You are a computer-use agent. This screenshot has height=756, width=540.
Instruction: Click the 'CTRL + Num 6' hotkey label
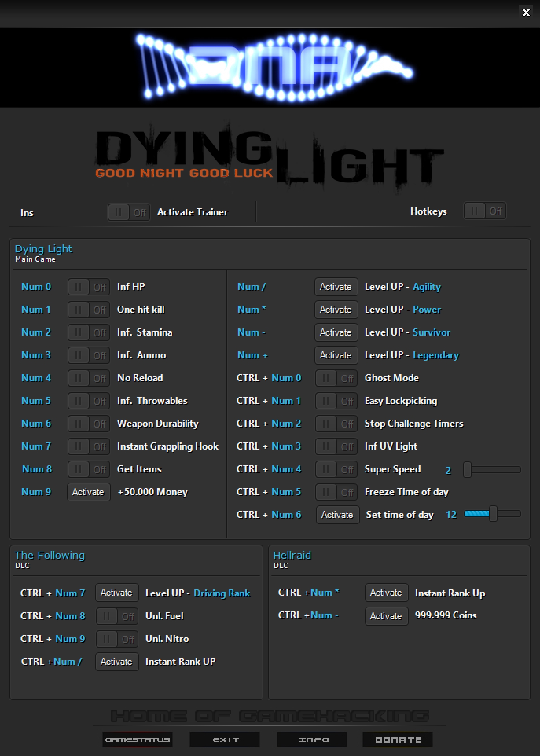(x=269, y=515)
